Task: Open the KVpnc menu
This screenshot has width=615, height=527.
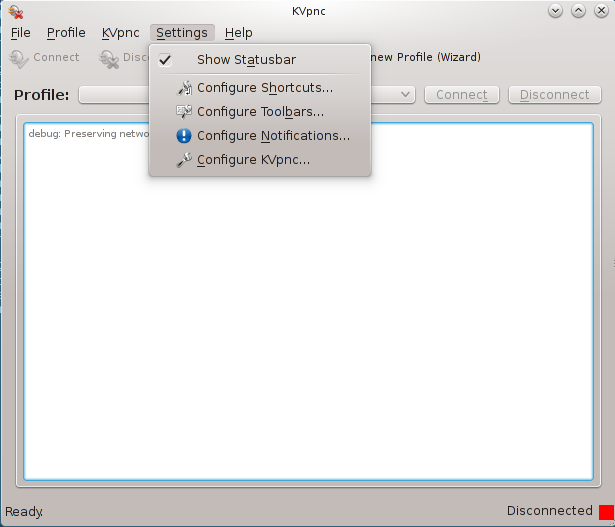Action: pyautogui.click(x=120, y=33)
